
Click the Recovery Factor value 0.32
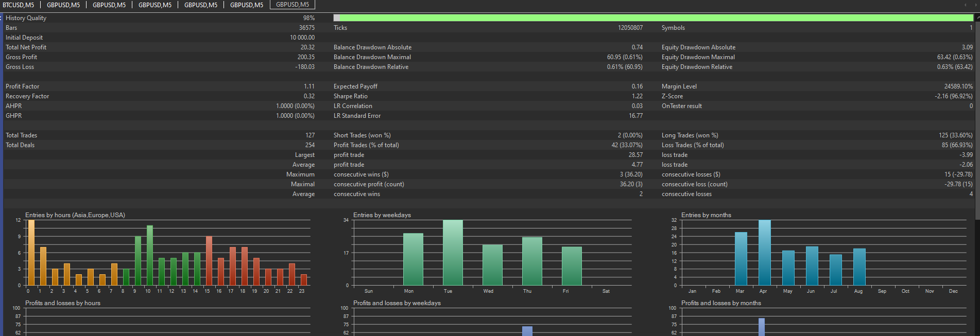[309, 96]
